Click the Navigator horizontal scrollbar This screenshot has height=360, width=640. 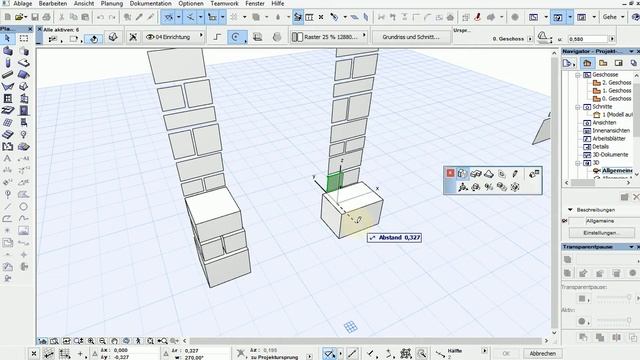tap(582, 183)
